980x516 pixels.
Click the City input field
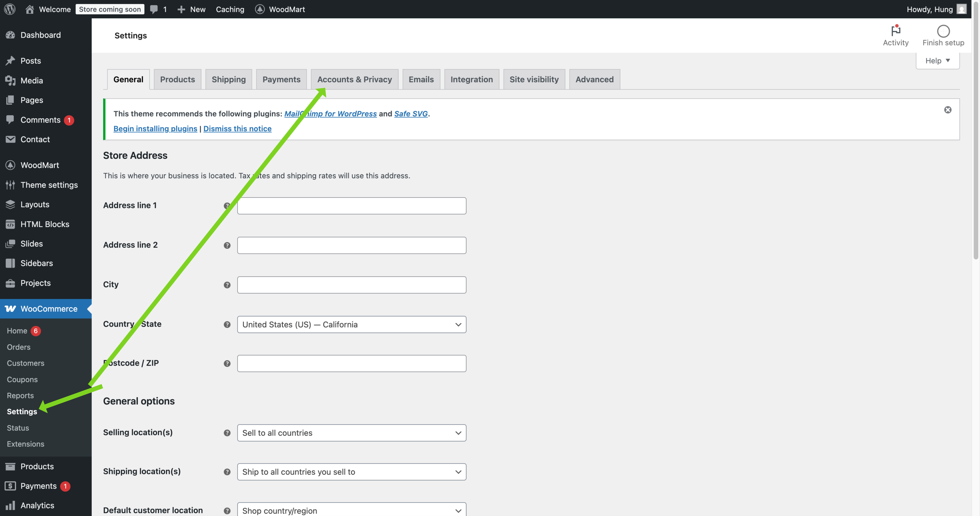click(x=351, y=285)
